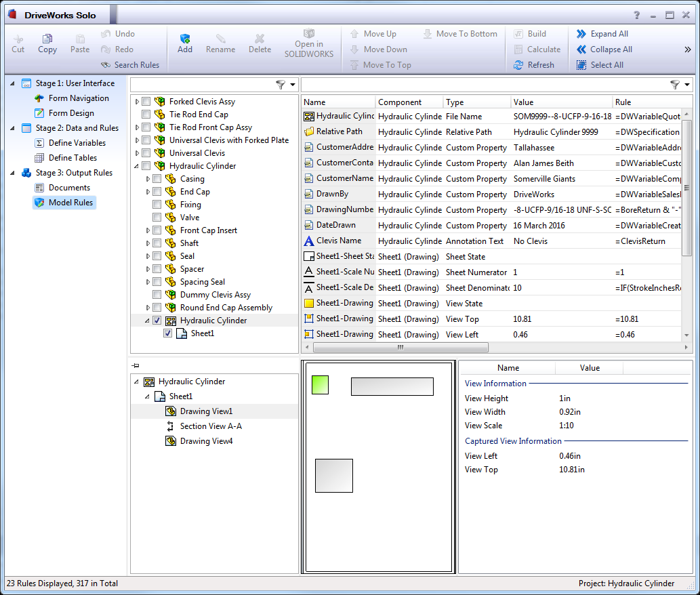Click Move To Bottom icon
Screen dimensions: 700x595
(427, 34)
